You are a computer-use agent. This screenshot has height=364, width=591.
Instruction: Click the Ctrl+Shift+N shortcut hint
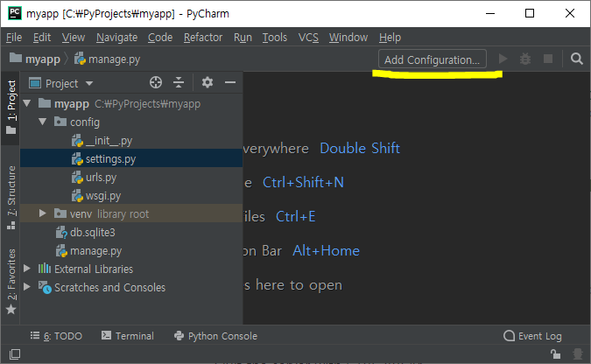point(303,182)
